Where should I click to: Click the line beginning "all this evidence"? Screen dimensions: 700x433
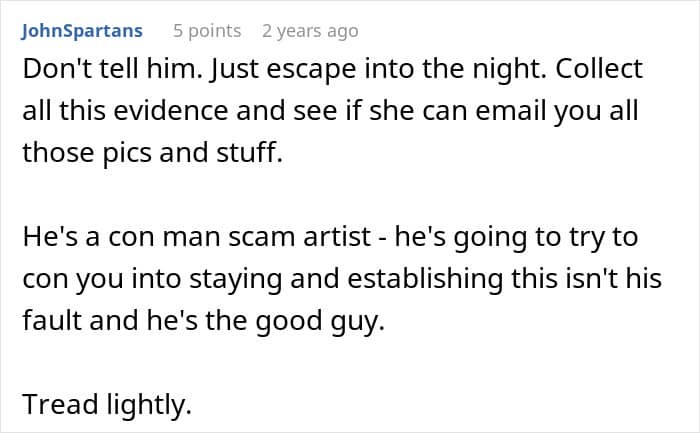point(330,111)
